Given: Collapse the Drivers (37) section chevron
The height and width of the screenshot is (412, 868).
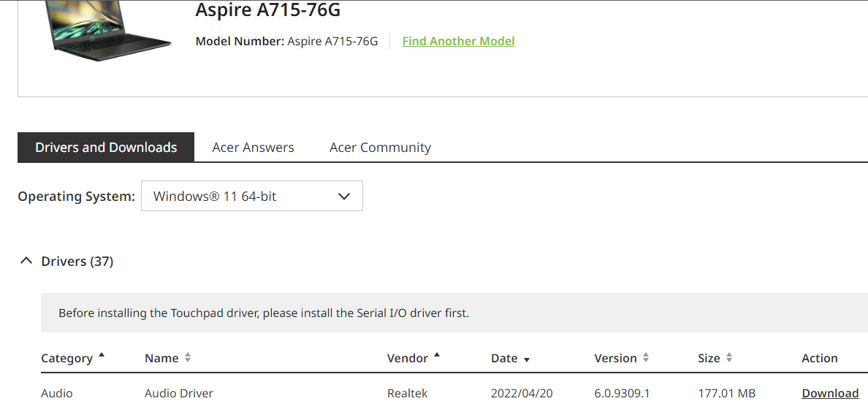Looking at the screenshot, I should 26,261.
